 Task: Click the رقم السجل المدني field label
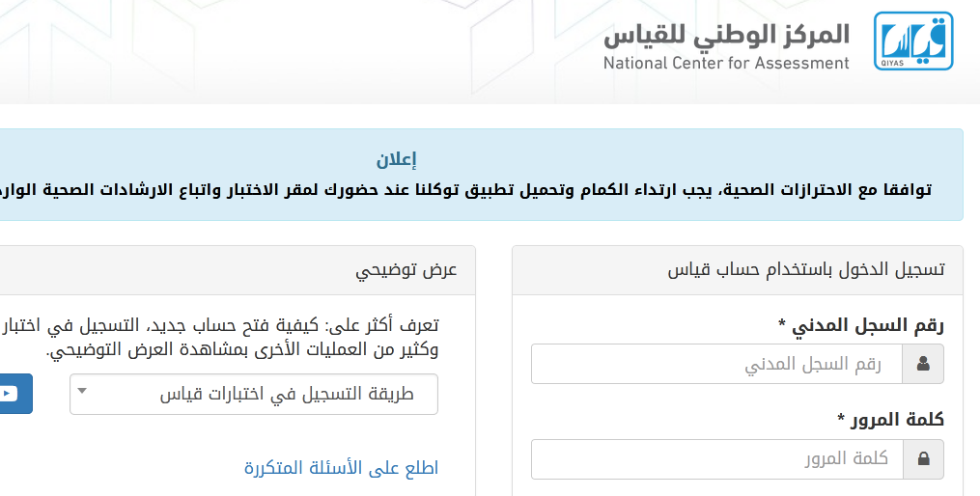click(860, 325)
